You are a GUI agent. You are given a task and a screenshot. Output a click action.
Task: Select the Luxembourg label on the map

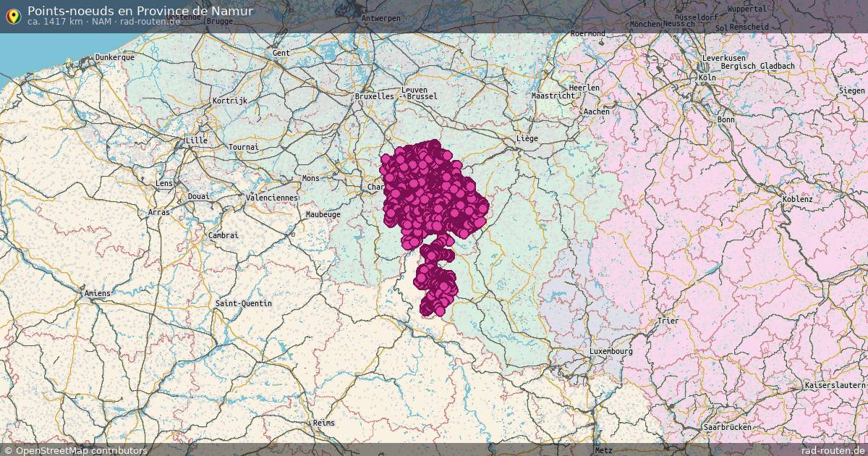611,350
